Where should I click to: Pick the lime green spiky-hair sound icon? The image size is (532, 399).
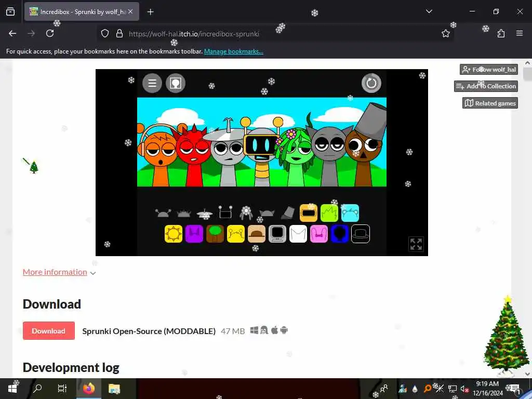pos(329,212)
